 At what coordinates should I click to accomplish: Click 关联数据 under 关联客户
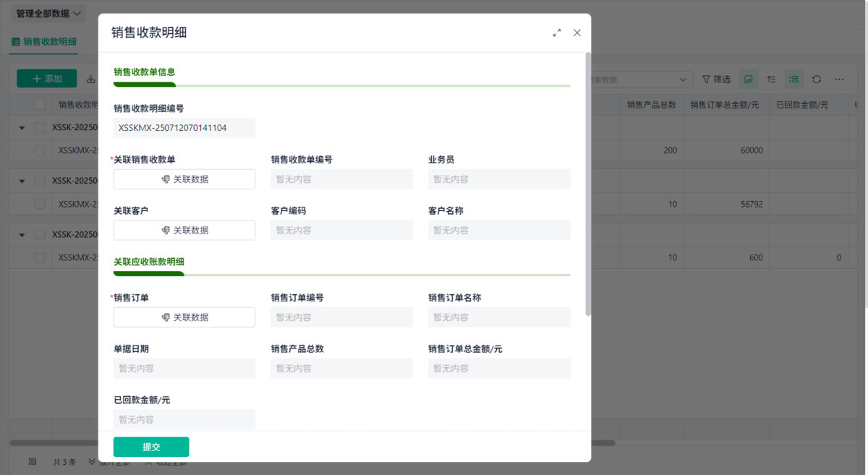coord(184,230)
